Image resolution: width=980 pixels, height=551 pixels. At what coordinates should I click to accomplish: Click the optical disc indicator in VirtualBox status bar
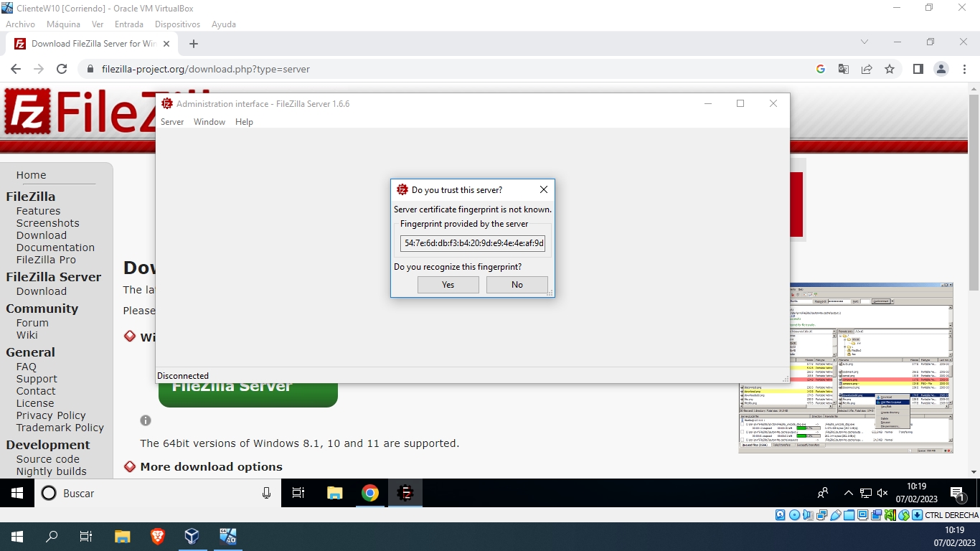pos(794,515)
